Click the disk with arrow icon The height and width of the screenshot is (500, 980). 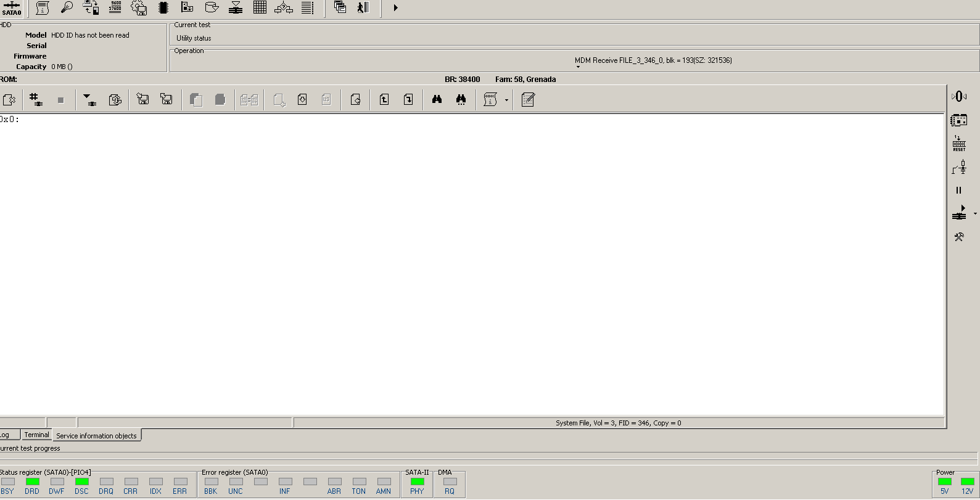click(212, 7)
